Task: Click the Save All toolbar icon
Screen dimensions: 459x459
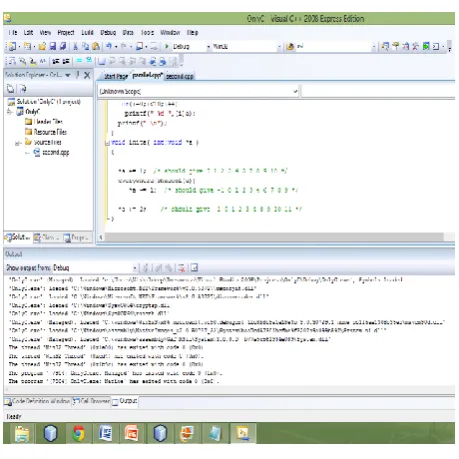Action: (63, 46)
